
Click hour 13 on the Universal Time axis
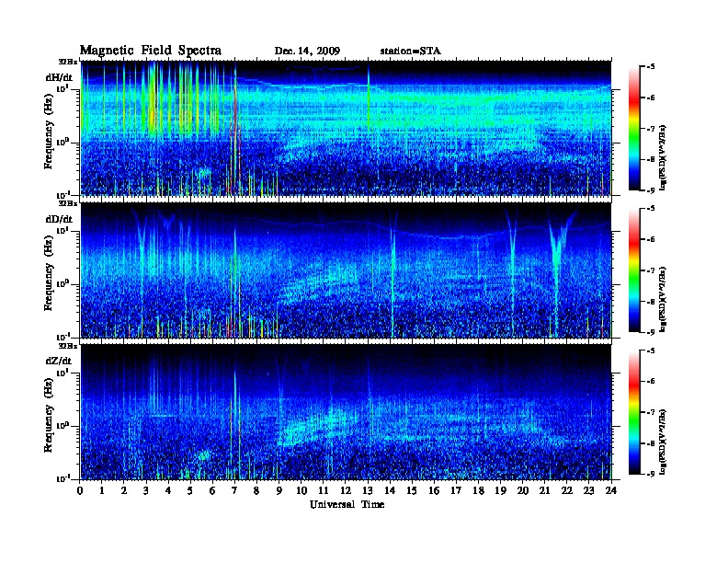click(368, 490)
